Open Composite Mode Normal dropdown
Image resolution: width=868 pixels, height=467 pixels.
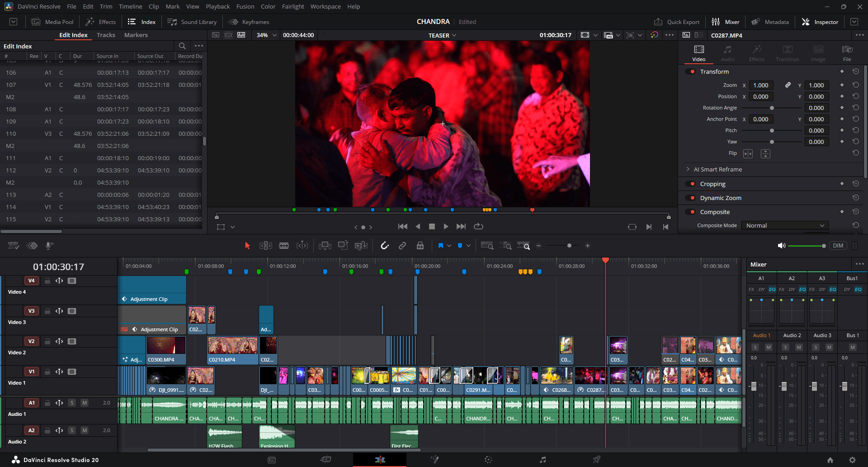(x=785, y=225)
